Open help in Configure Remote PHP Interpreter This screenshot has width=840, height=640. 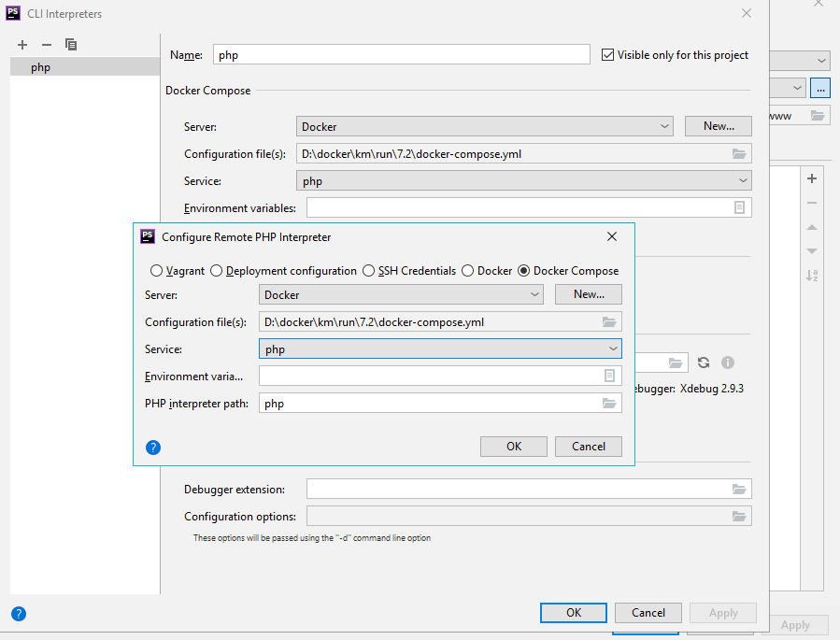153,448
